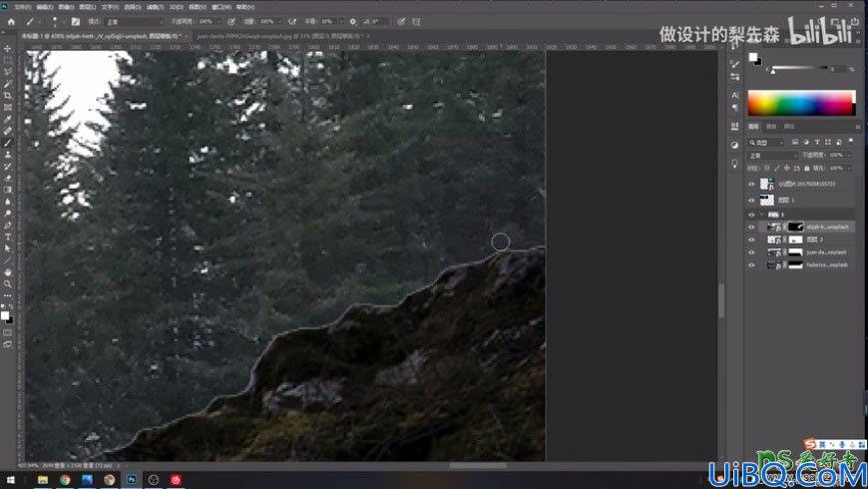Select the Eyedropper tool
This screenshot has height=489, width=868.
pyautogui.click(x=8, y=119)
